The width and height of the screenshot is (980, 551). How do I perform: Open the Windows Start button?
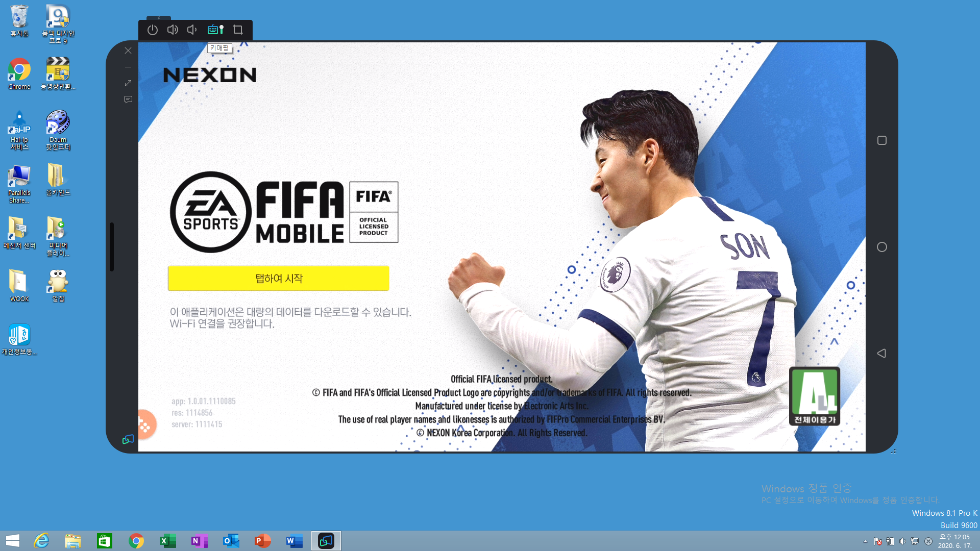tap(13, 541)
